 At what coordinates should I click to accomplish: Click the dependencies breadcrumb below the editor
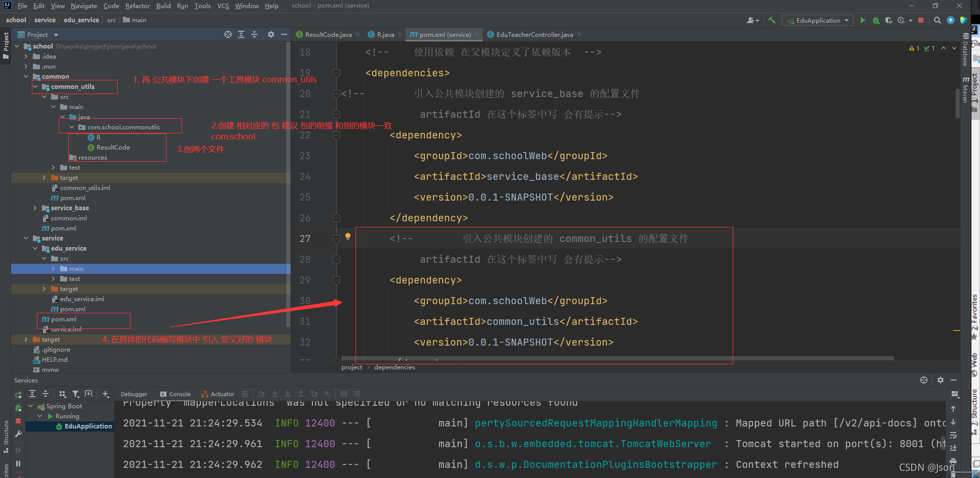[x=394, y=367]
